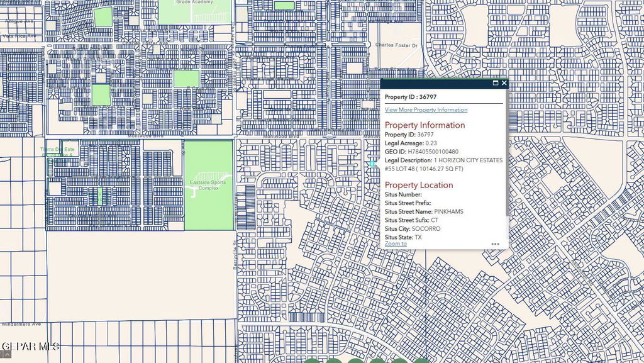644x363 pixels.
Task: Select the Charles Foster Dr street label
Action: point(396,45)
